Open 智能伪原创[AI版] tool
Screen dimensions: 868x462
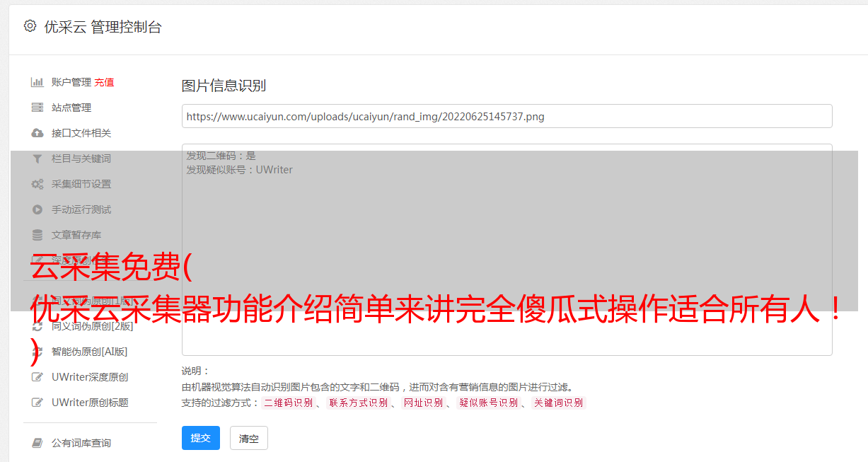90,352
